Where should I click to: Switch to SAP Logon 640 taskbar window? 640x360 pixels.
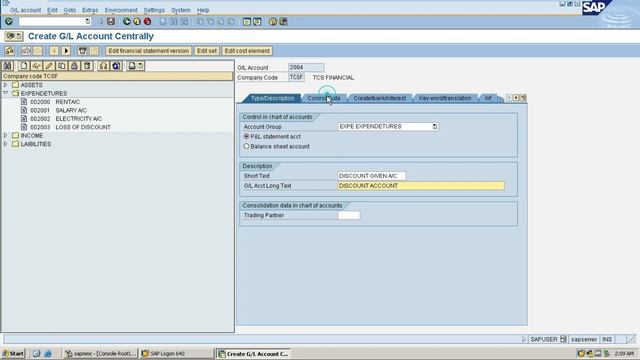click(x=176, y=353)
